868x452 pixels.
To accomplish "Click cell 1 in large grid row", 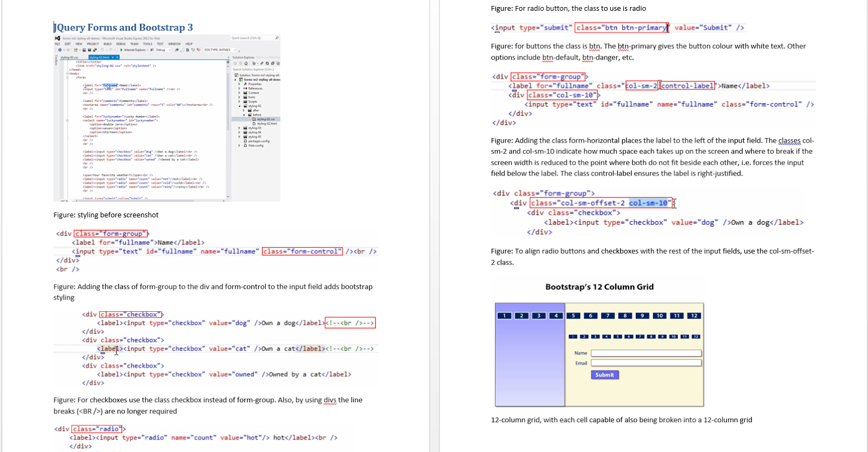I will coord(505,315).
